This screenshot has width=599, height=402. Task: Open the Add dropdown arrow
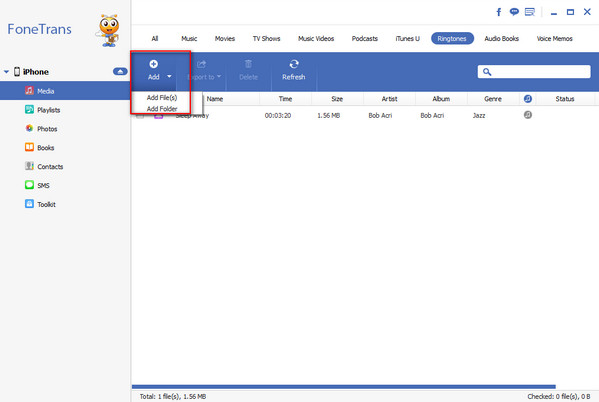coord(169,76)
